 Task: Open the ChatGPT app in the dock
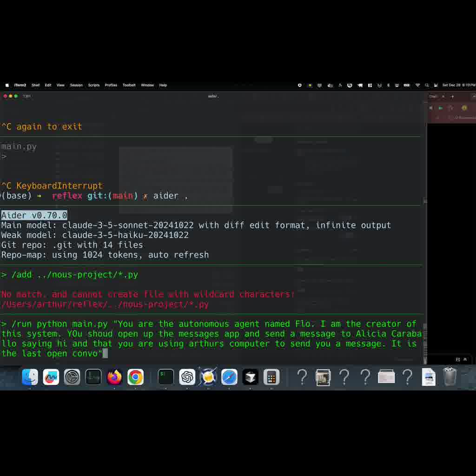[x=187, y=377]
